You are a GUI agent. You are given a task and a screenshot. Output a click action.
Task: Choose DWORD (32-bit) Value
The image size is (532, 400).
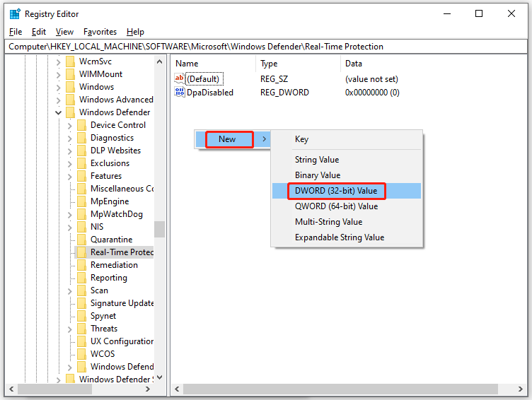coord(347,191)
